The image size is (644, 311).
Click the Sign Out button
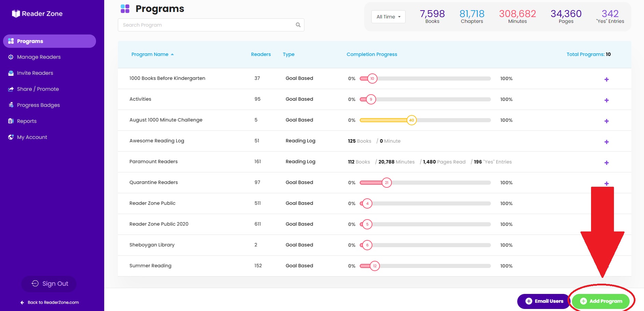[49, 284]
